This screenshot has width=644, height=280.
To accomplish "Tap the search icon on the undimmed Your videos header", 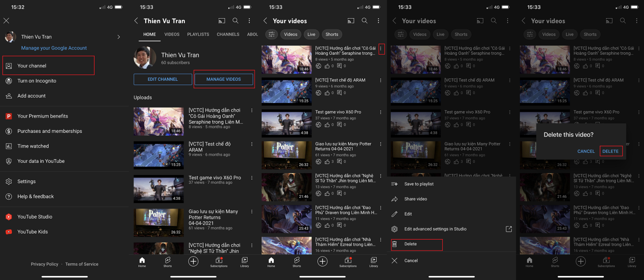I will (x=365, y=21).
